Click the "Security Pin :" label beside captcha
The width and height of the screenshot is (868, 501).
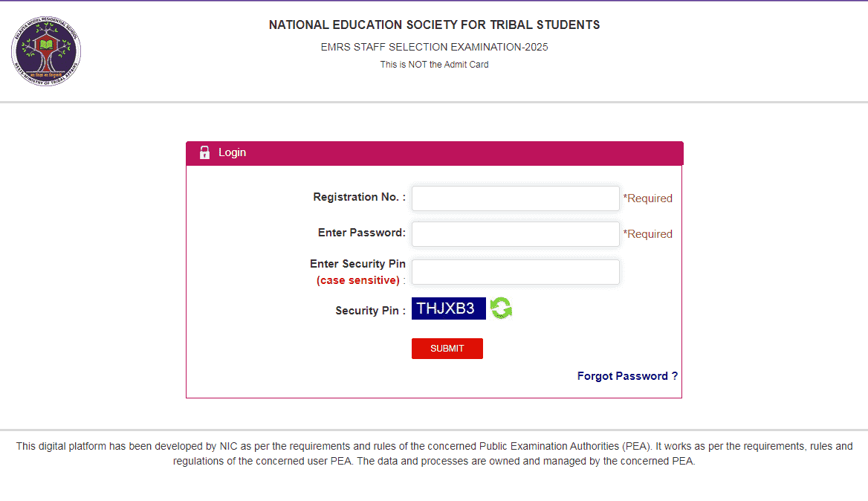tap(370, 311)
